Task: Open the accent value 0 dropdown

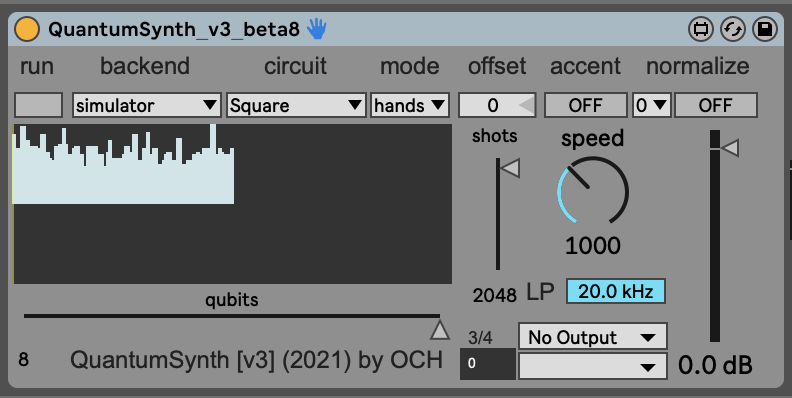Action: [x=652, y=105]
